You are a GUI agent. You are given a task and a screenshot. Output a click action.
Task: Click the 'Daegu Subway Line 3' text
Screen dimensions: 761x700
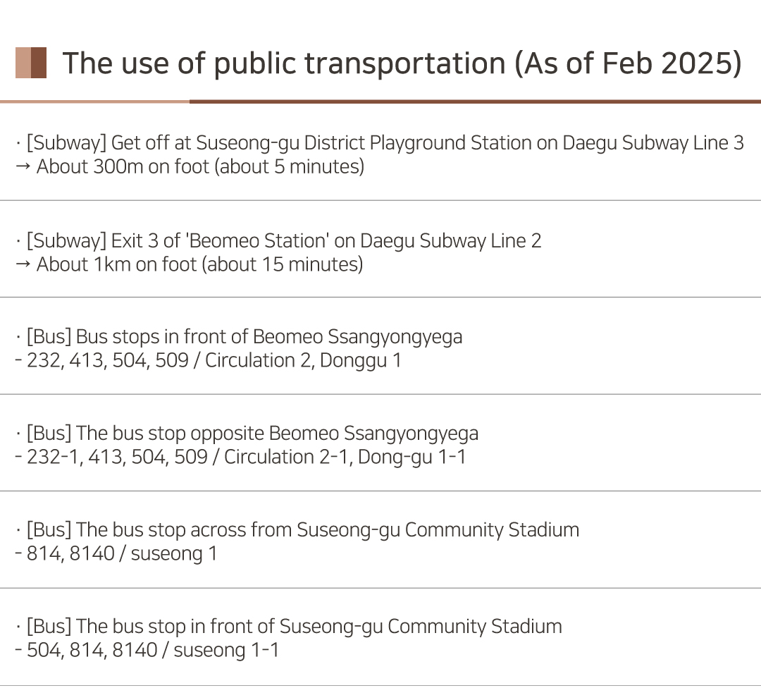coord(653,143)
